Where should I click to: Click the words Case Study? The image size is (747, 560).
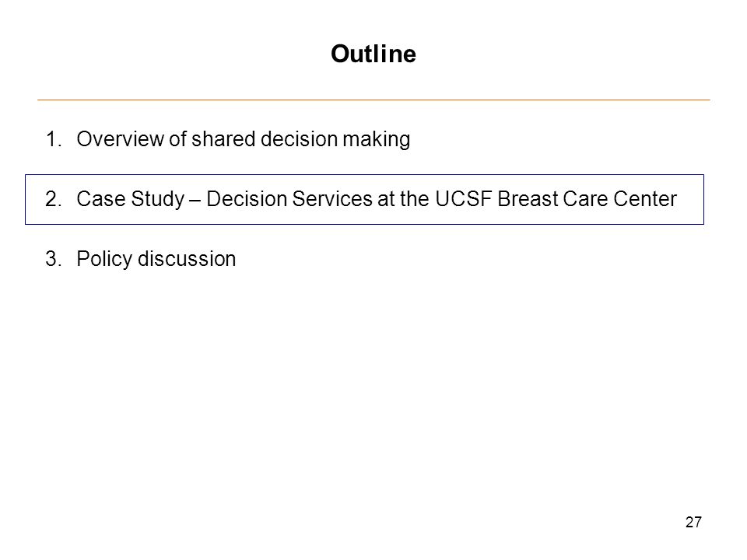tap(131, 200)
